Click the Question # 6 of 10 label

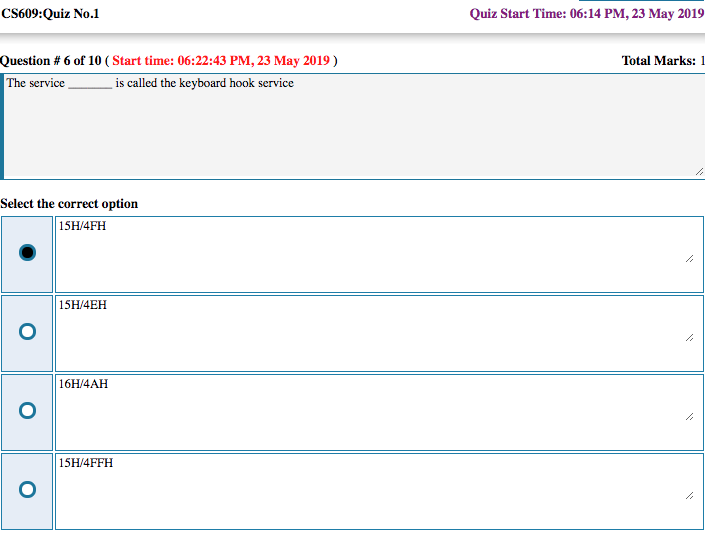click(51, 61)
